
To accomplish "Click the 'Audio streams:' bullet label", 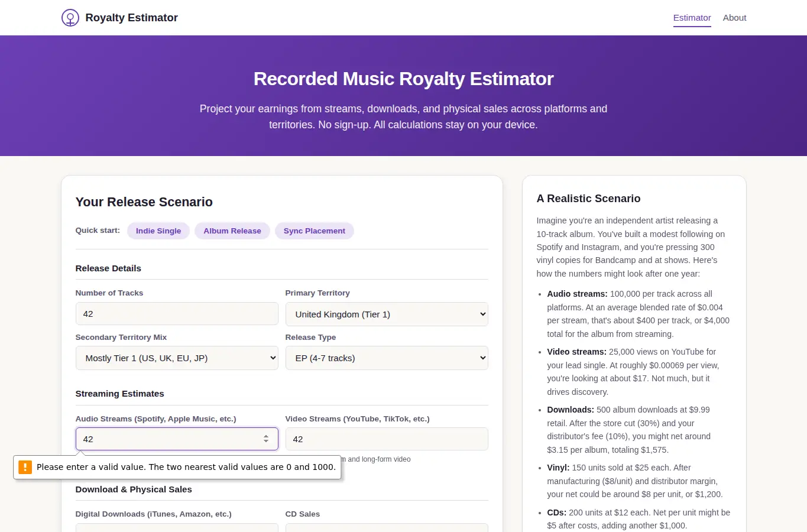I will pos(577,294).
